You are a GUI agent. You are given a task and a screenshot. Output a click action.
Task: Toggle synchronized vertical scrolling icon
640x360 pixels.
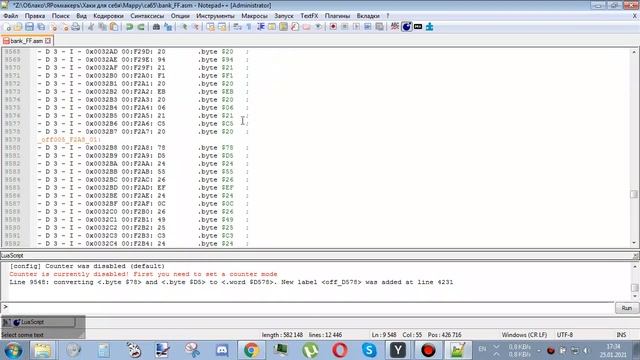click(211, 27)
